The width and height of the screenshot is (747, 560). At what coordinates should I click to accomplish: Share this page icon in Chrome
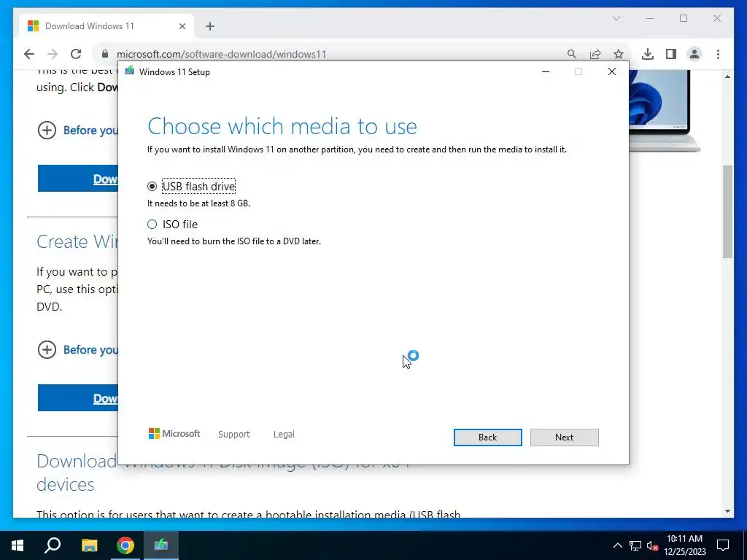click(595, 54)
